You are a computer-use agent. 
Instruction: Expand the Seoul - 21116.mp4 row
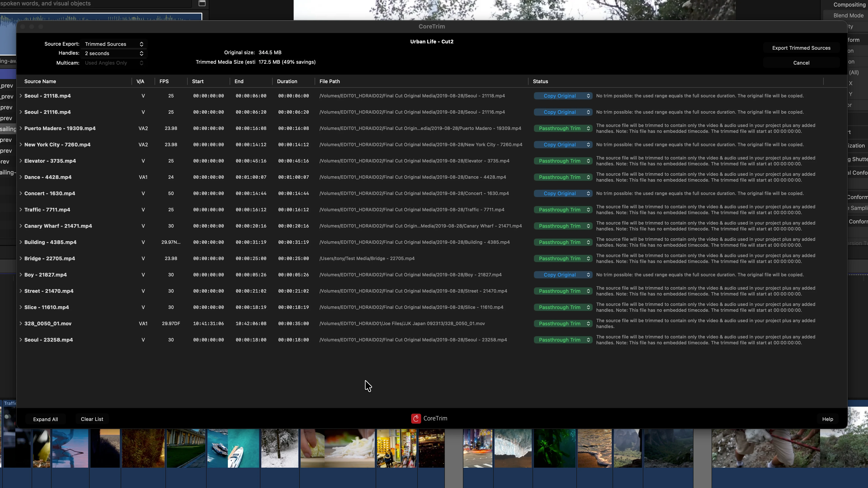[21, 112]
